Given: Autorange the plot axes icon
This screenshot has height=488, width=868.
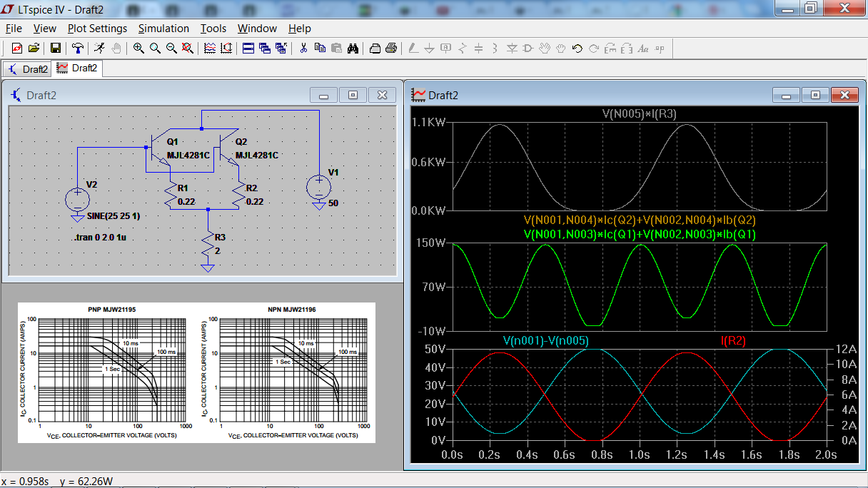Looking at the screenshot, I should point(226,49).
